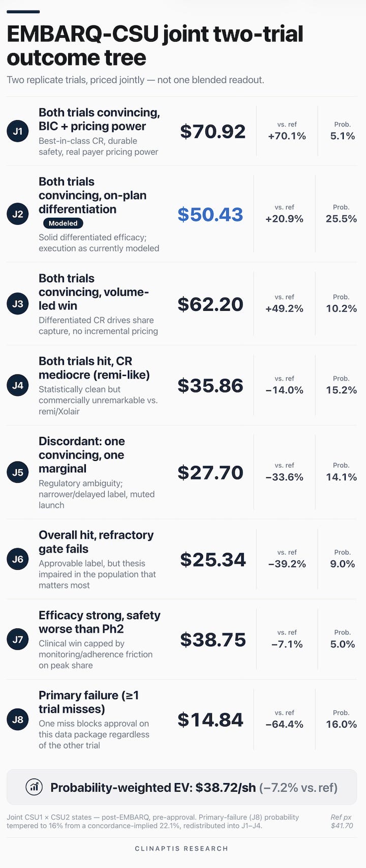Click the 25.5% probability for J2
The image size is (366, 868).
(x=341, y=219)
